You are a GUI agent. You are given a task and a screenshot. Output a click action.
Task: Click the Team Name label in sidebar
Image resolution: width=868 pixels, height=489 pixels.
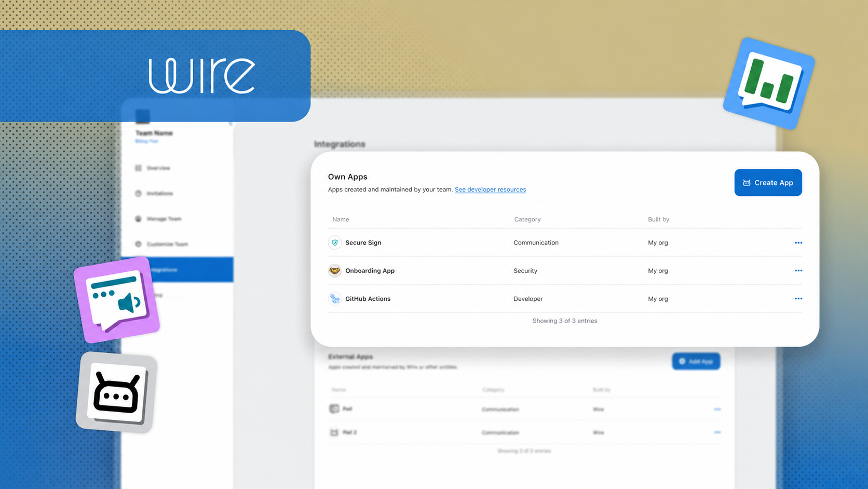(x=154, y=133)
